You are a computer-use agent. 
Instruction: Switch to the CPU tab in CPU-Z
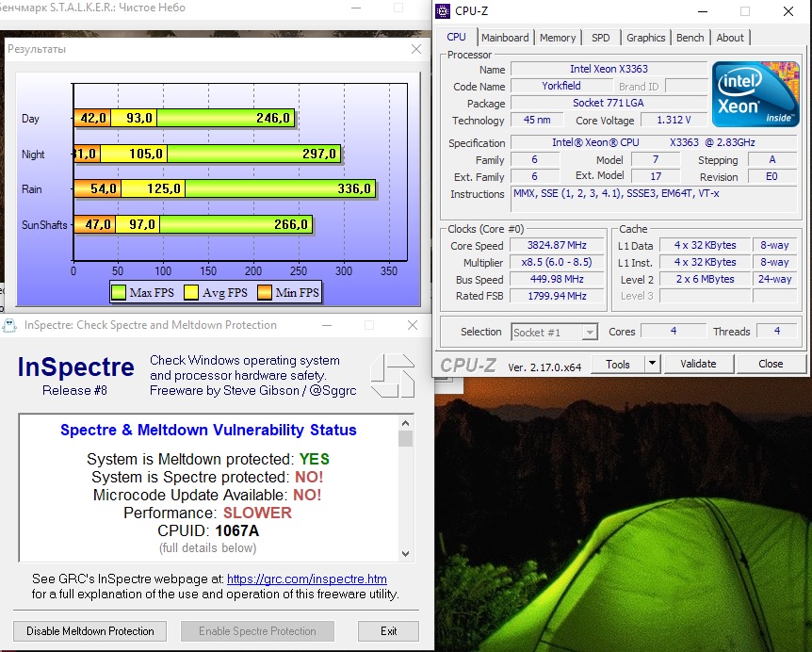[456, 38]
